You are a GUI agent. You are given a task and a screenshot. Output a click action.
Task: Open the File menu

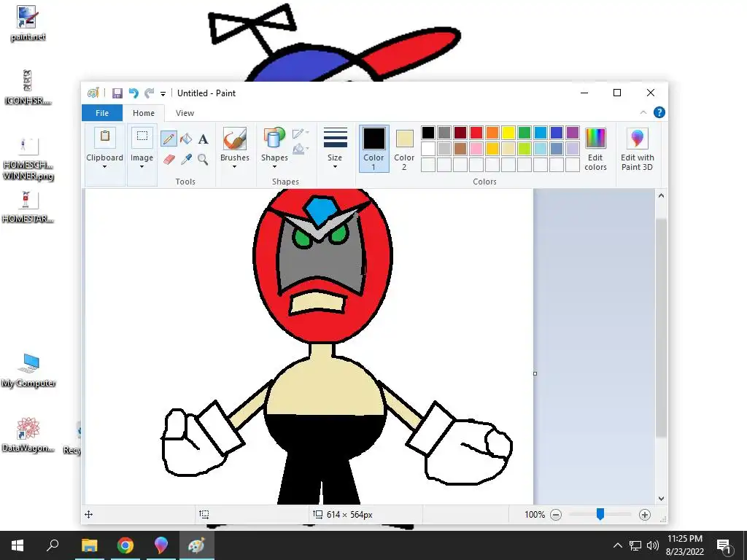(x=102, y=113)
